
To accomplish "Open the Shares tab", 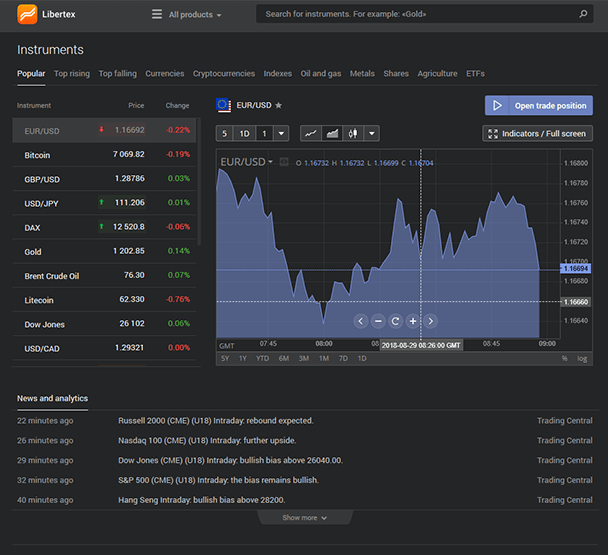I will [396, 74].
